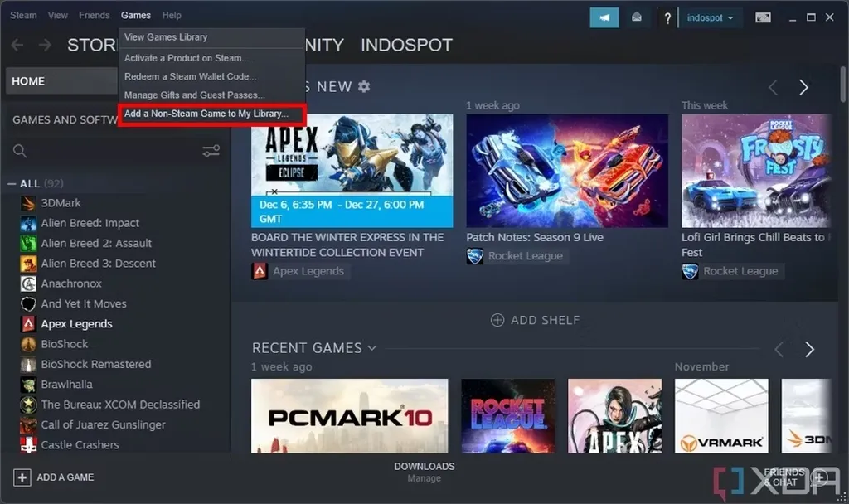Show next recent games arrow
Image resolution: width=849 pixels, height=504 pixels.
(x=809, y=350)
